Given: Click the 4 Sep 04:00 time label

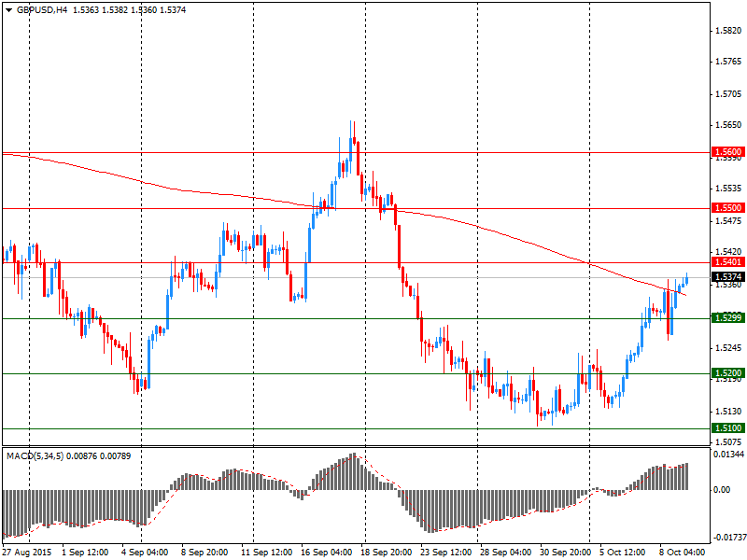Looking at the screenshot, I should tap(145, 553).
